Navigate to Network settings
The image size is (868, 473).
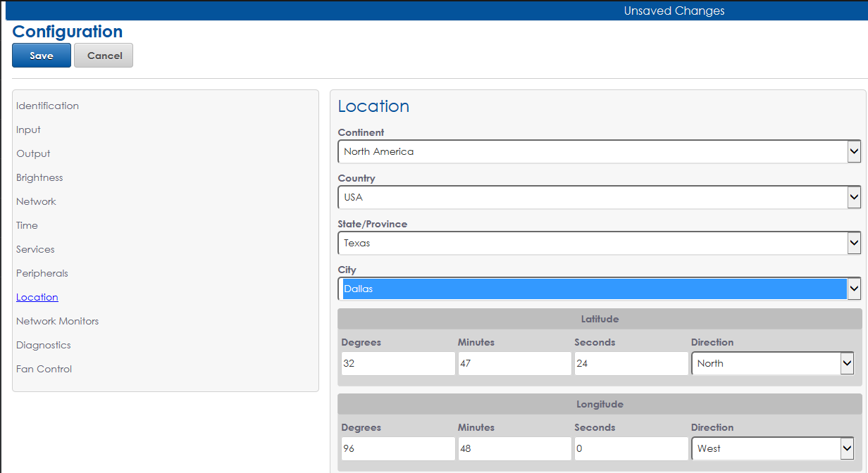click(x=36, y=201)
